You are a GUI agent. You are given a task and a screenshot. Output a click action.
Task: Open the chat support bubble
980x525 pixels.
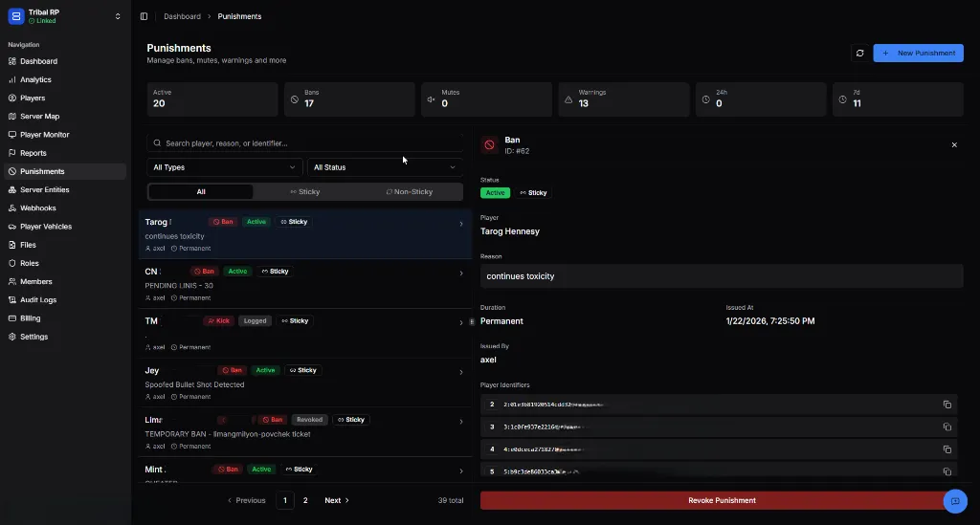tap(955, 501)
